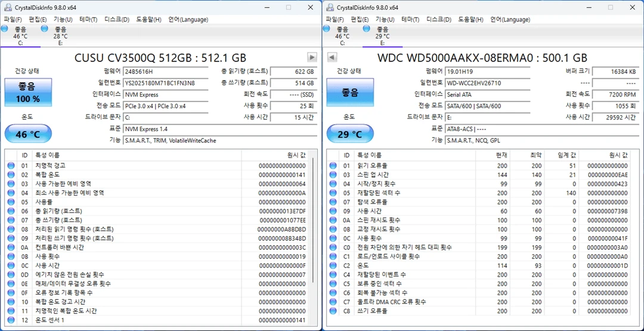
Task: Select E: disk tab in right window
Action: [x=382, y=36]
